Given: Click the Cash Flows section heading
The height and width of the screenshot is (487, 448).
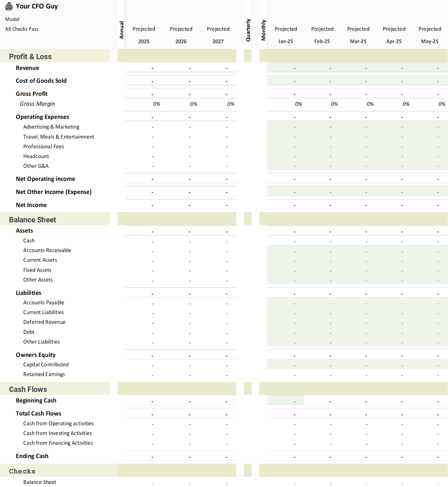Looking at the screenshot, I should pyautogui.click(x=28, y=389).
